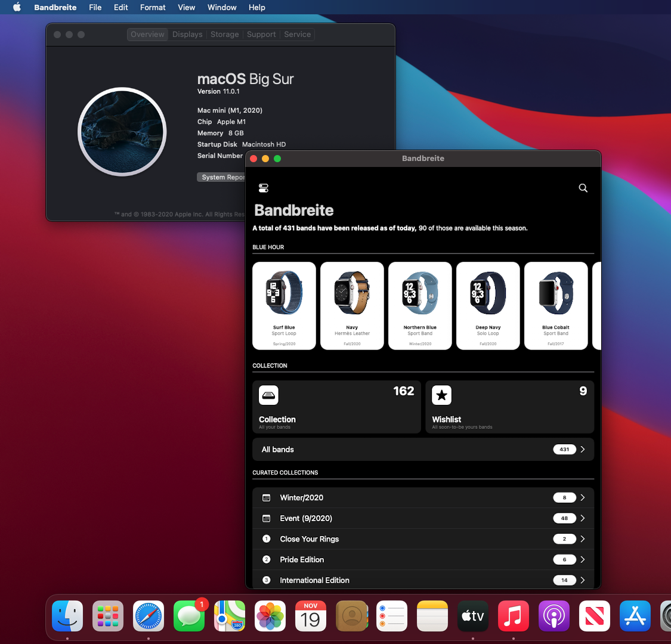Open Photos from the Dock
This screenshot has height=644, width=671.
pos(270,616)
